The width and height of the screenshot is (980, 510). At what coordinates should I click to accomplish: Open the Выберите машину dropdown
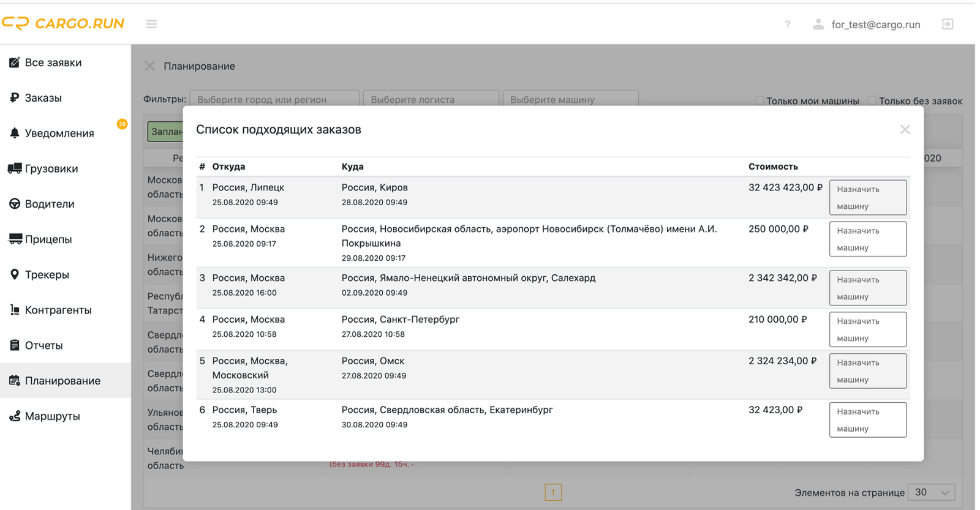click(x=571, y=99)
